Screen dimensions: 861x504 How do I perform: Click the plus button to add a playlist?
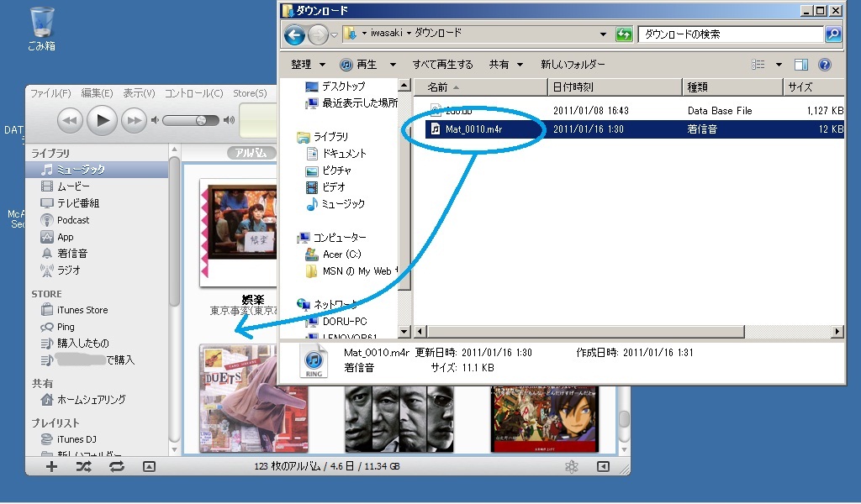click(x=51, y=467)
